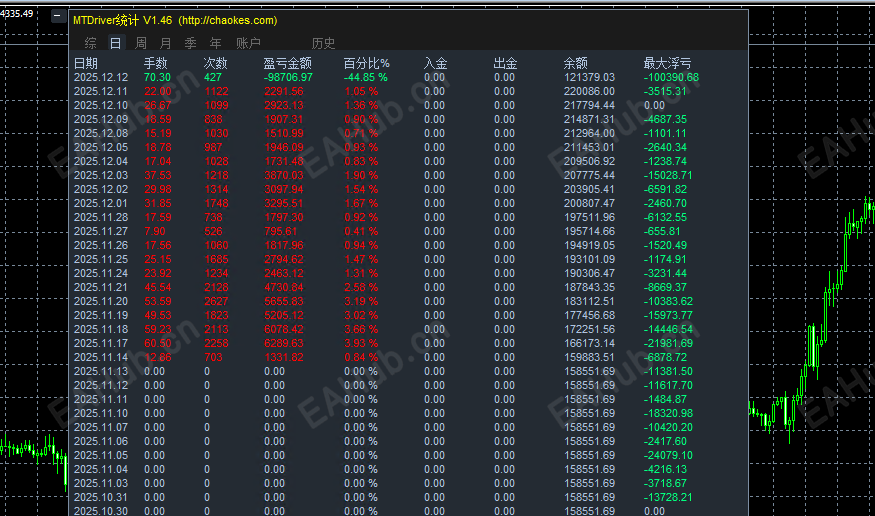Select the date cell 2025.10.31
This screenshot has width=875, height=516.
(101, 497)
